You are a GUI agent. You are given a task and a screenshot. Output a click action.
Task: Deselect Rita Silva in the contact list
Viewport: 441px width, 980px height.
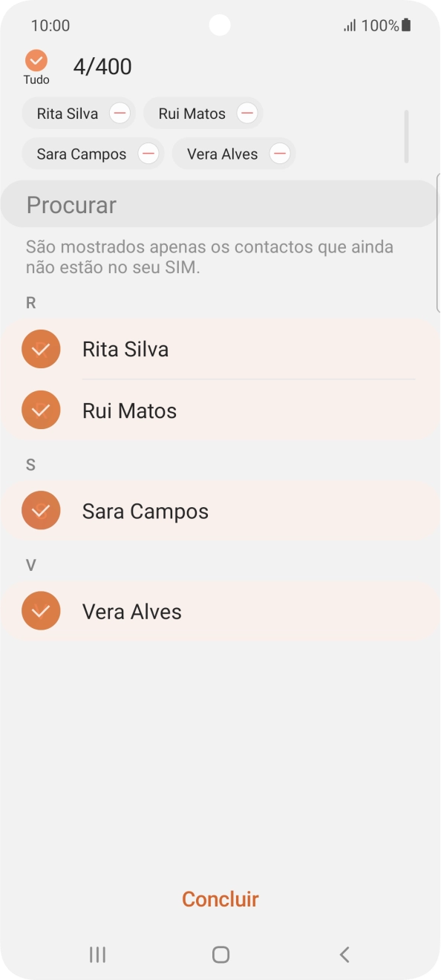(x=41, y=349)
